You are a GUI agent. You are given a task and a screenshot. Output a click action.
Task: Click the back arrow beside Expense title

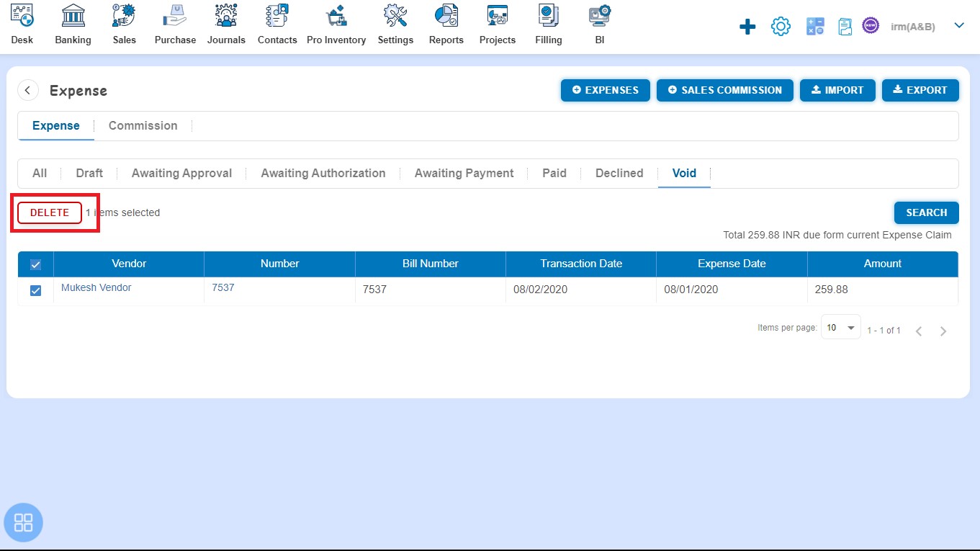point(27,90)
